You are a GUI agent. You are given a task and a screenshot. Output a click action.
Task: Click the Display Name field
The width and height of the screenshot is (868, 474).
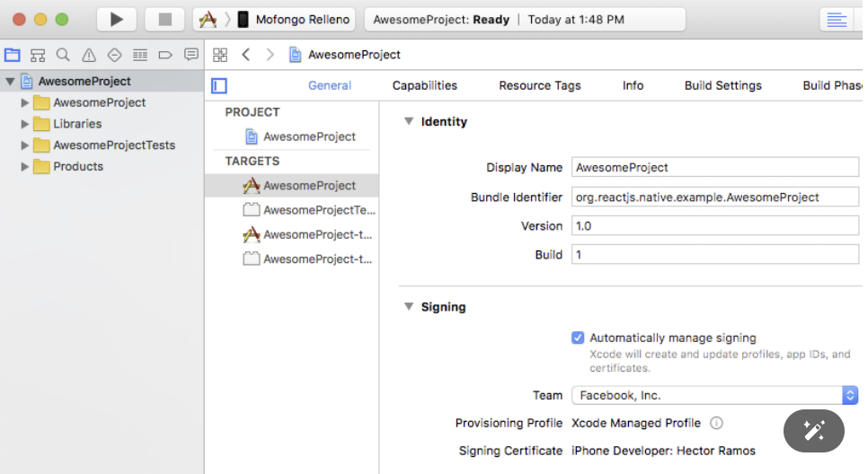pyautogui.click(x=714, y=168)
